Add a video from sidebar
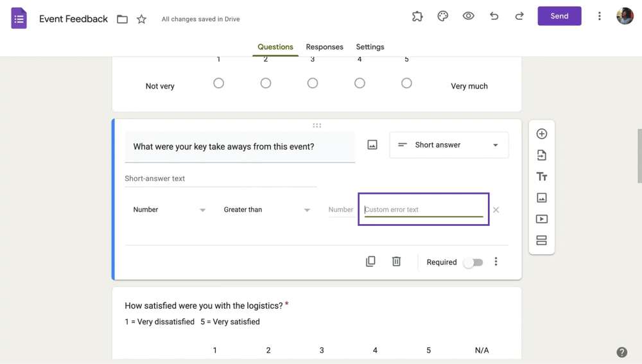 coord(542,219)
